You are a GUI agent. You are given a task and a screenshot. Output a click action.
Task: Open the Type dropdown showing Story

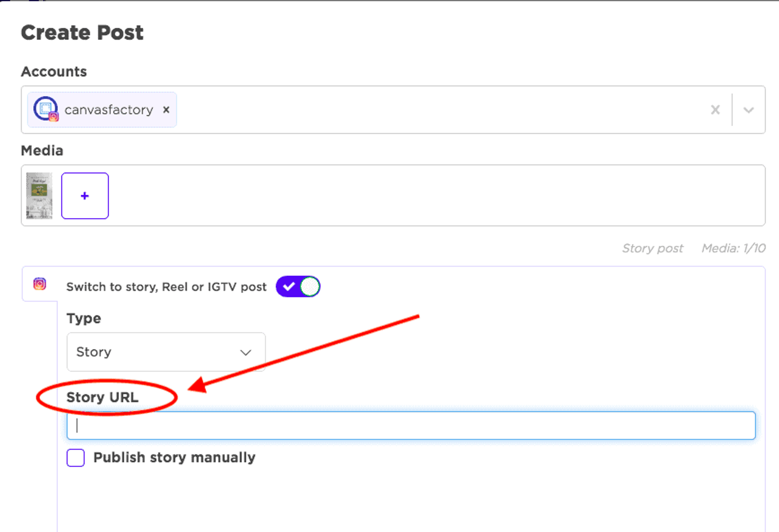pyautogui.click(x=166, y=352)
